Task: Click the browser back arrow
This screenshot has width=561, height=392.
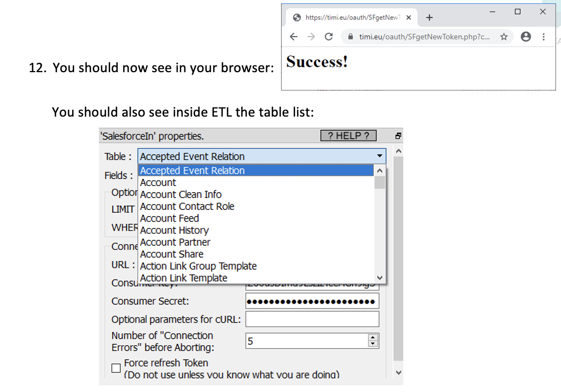Action: pos(294,37)
